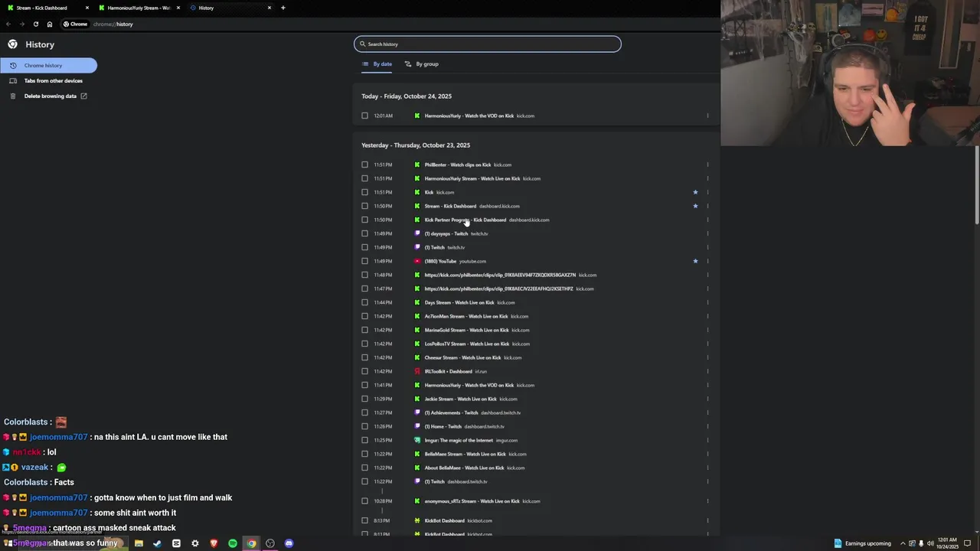Check the Stream - Kick Dashboard entry

click(364, 206)
